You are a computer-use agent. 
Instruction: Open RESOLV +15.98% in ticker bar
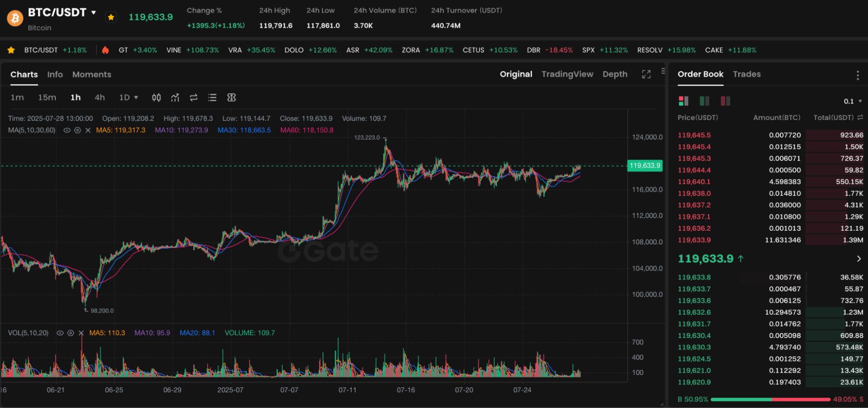coord(666,50)
